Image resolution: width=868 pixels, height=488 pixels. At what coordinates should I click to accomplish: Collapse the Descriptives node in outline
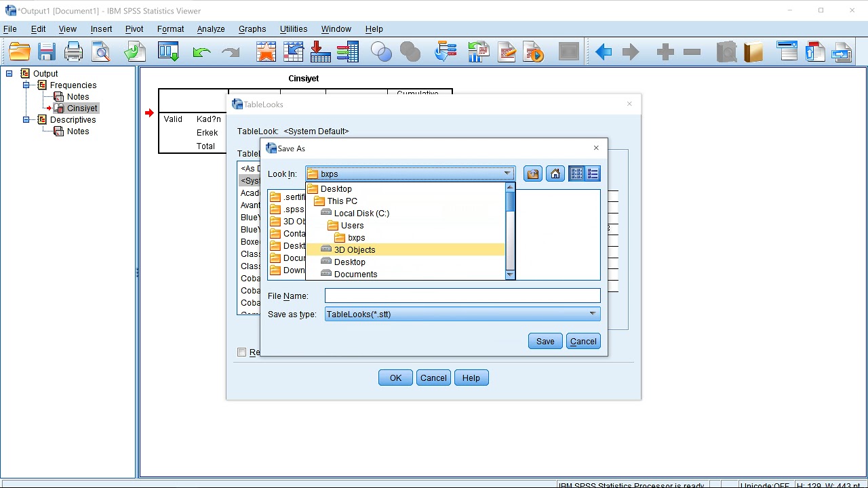(x=26, y=119)
